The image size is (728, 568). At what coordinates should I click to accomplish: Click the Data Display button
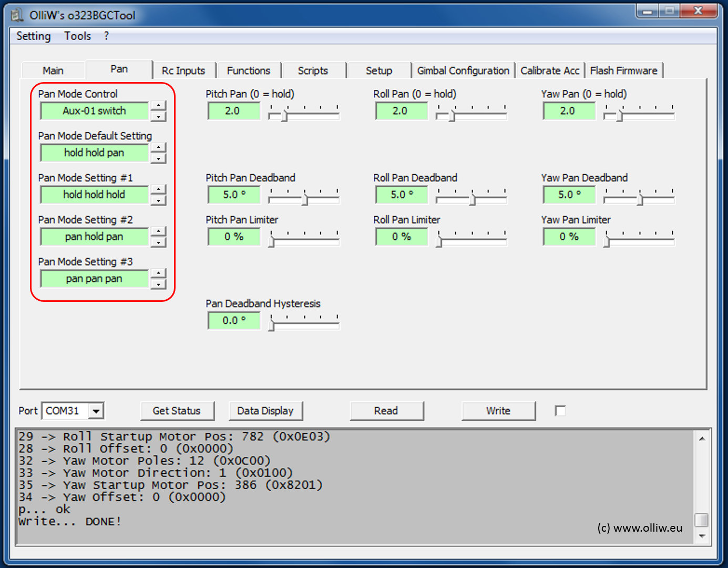(x=265, y=411)
